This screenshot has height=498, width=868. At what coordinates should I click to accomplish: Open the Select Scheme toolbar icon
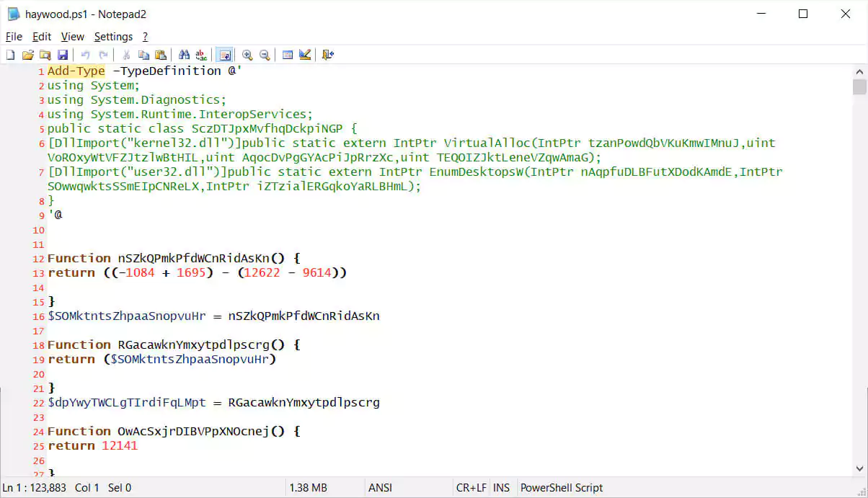(287, 55)
